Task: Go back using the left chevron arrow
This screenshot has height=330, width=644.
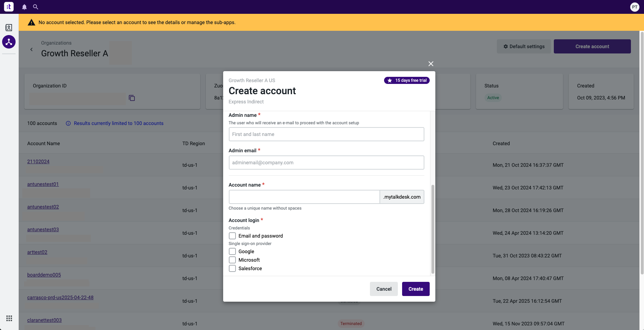Action: [x=31, y=50]
